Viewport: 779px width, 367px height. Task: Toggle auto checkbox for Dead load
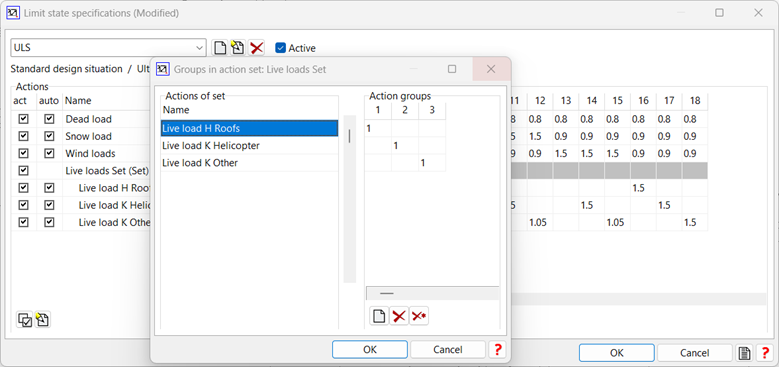49,119
